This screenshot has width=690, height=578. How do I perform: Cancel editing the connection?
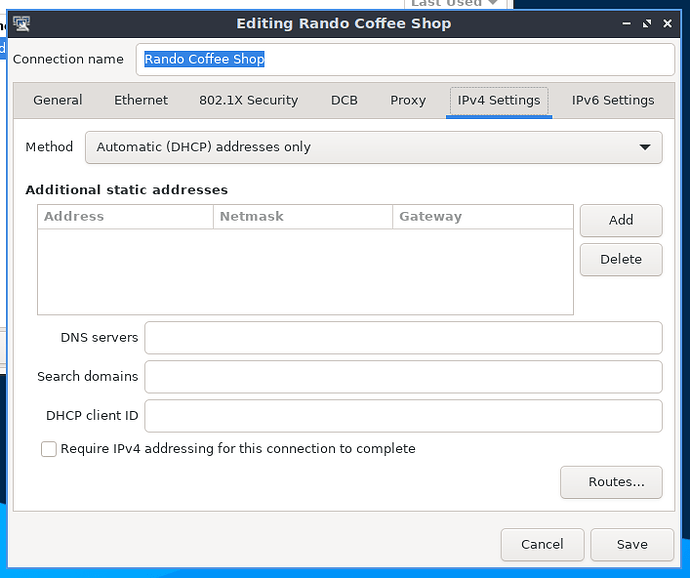542,545
